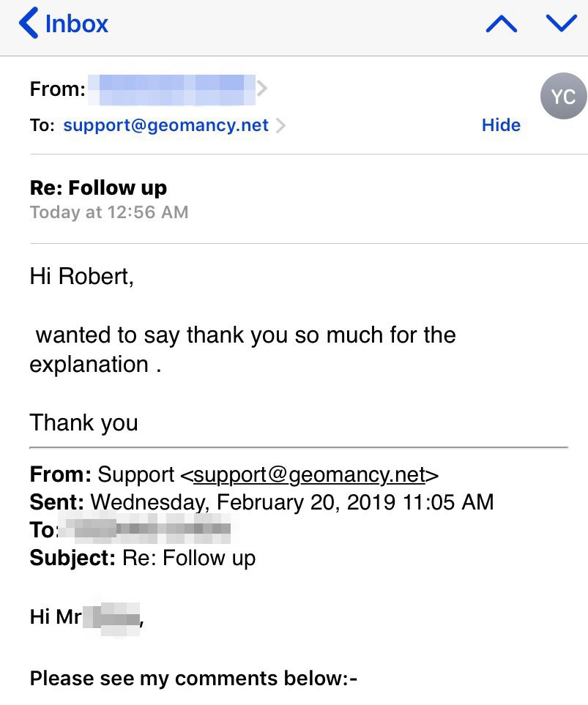Tap the blurred sender name after From
588x705 pixels.
[171, 89]
